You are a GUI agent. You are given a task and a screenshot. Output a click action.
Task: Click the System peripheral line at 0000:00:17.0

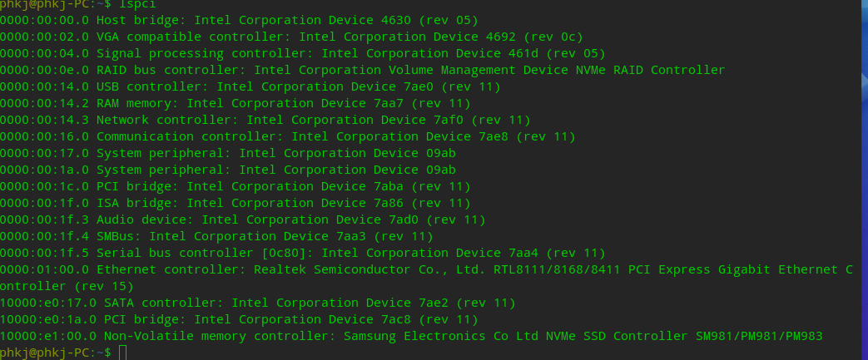pos(228,153)
